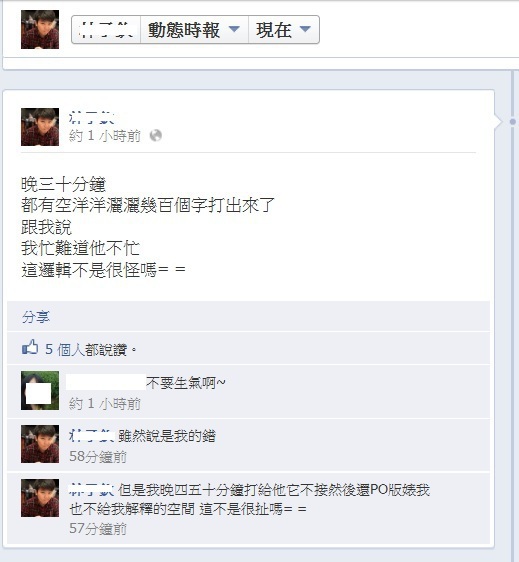Click the profile picture in top header
519x562 pixels.
pos(40,29)
